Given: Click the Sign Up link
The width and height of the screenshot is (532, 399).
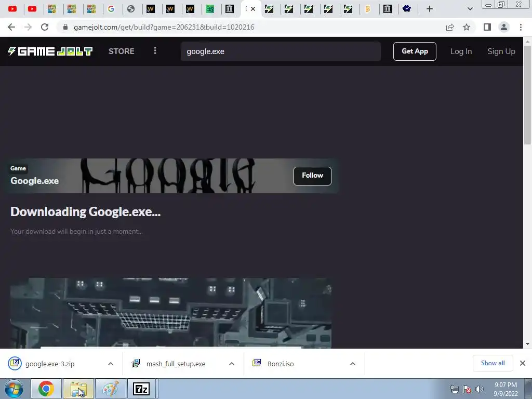Looking at the screenshot, I should click(x=501, y=51).
